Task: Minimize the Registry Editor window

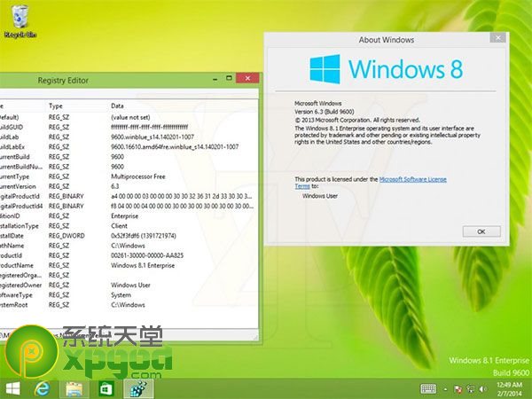Action: coord(215,79)
